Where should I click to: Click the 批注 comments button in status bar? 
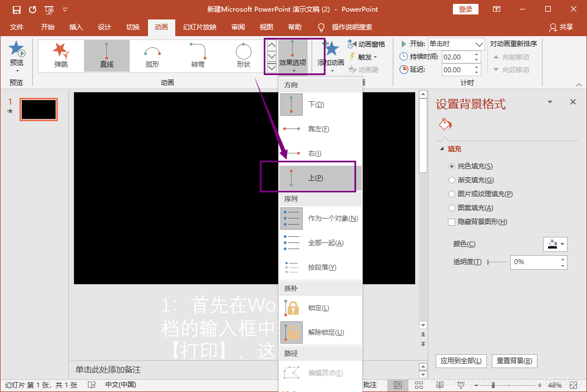click(x=370, y=385)
